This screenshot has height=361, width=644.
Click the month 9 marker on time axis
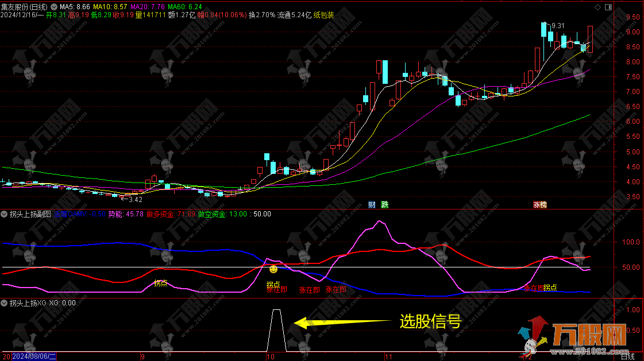coord(142,357)
